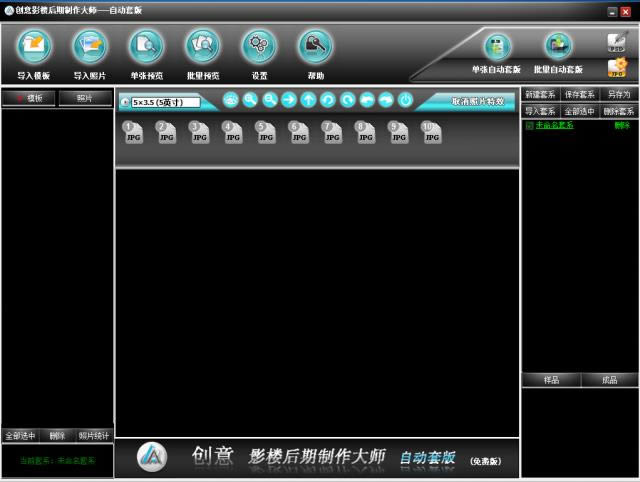Click the JPG output settings icon
The width and height of the screenshot is (640, 482).
pos(617,68)
